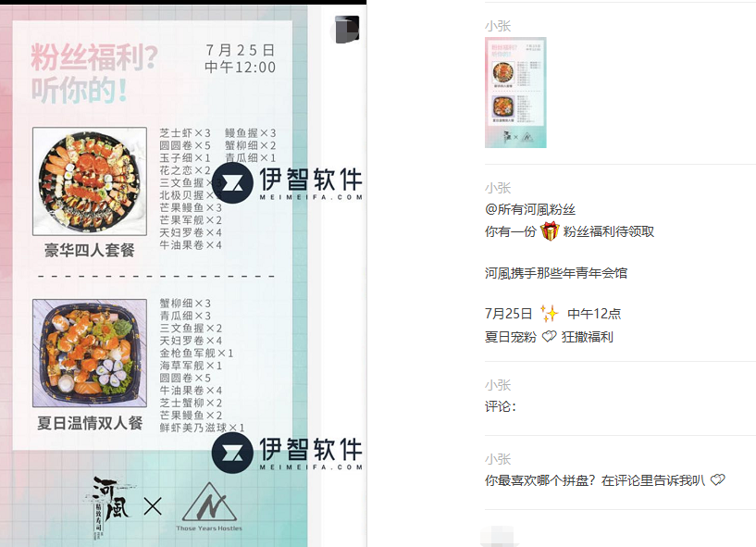Viewport: 756px width, 547px height.
Task: Click the heart emoji ending the 拼盘 question
Action: click(x=717, y=480)
